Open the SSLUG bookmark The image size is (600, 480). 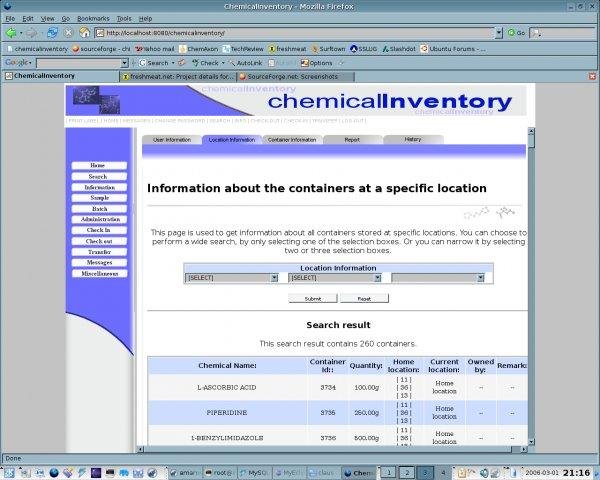[x=364, y=49]
